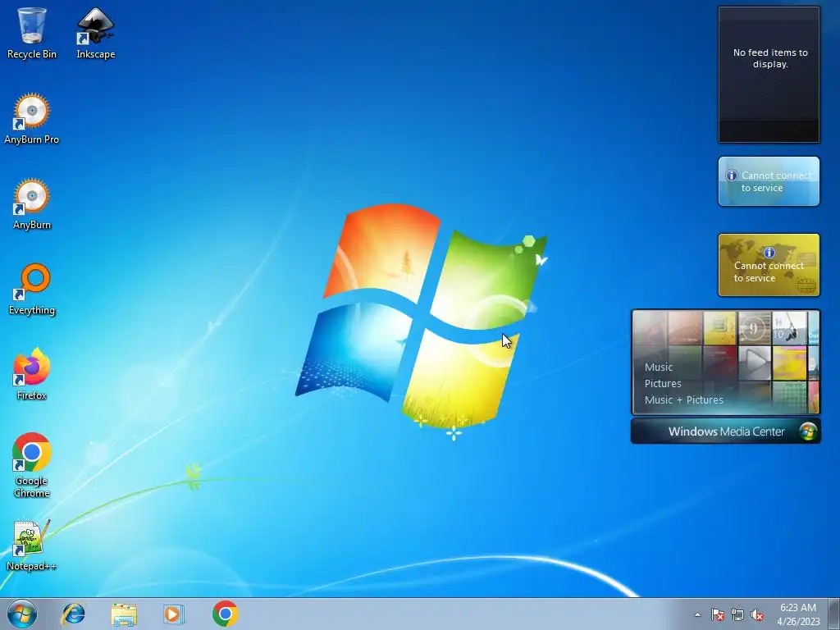Launch Chrome from the taskbar

[x=225, y=614]
